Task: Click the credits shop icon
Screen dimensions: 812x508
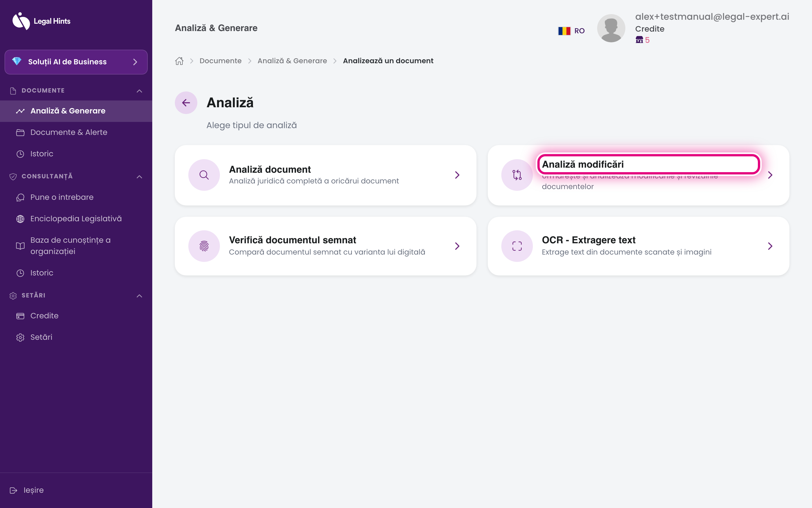Action: pos(639,40)
